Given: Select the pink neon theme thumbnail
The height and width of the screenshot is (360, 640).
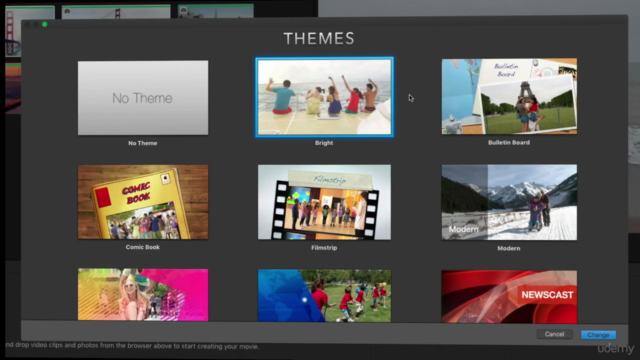Looking at the screenshot, I should pyautogui.click(x=143, y=295).
